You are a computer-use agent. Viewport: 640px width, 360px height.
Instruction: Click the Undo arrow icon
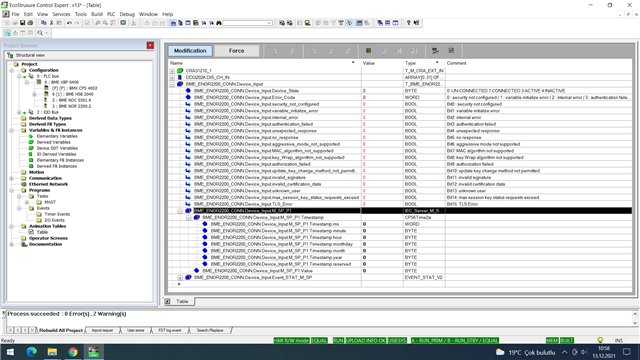(x=69, y=23)
